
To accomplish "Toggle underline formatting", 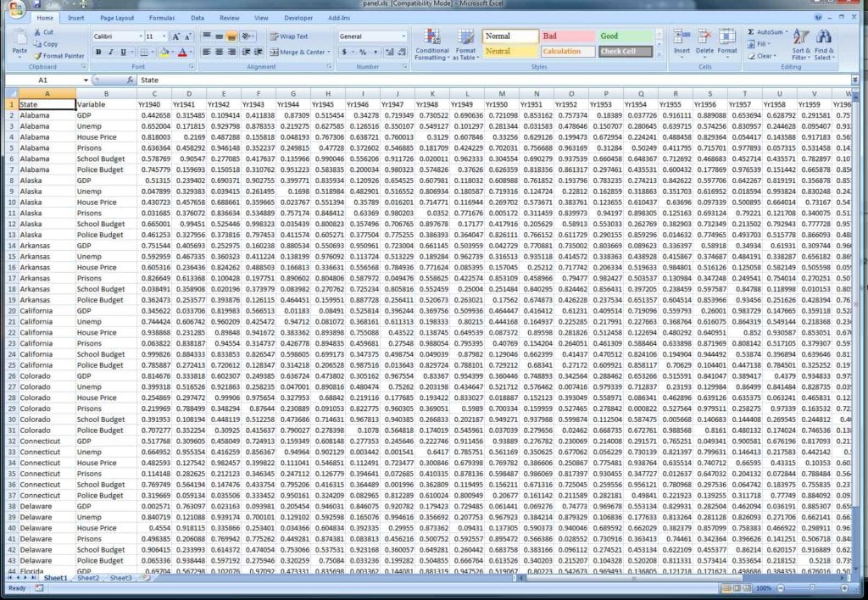I will point(122,52).
